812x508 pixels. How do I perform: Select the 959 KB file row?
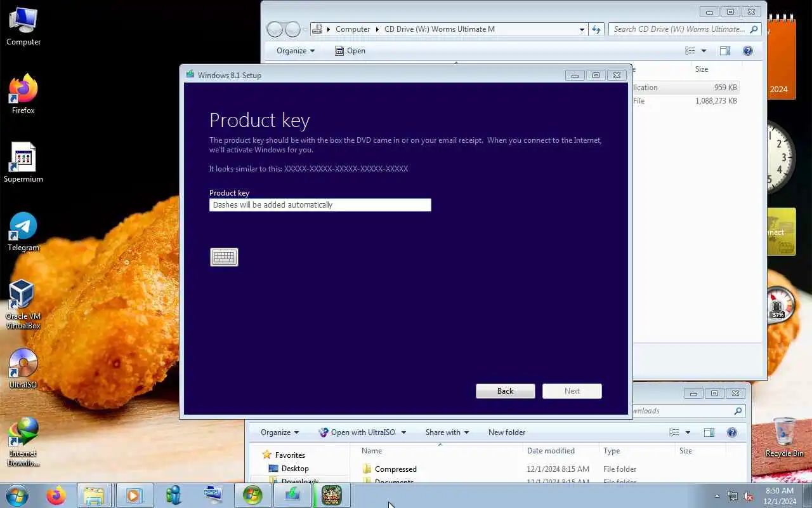coord(685,88)
